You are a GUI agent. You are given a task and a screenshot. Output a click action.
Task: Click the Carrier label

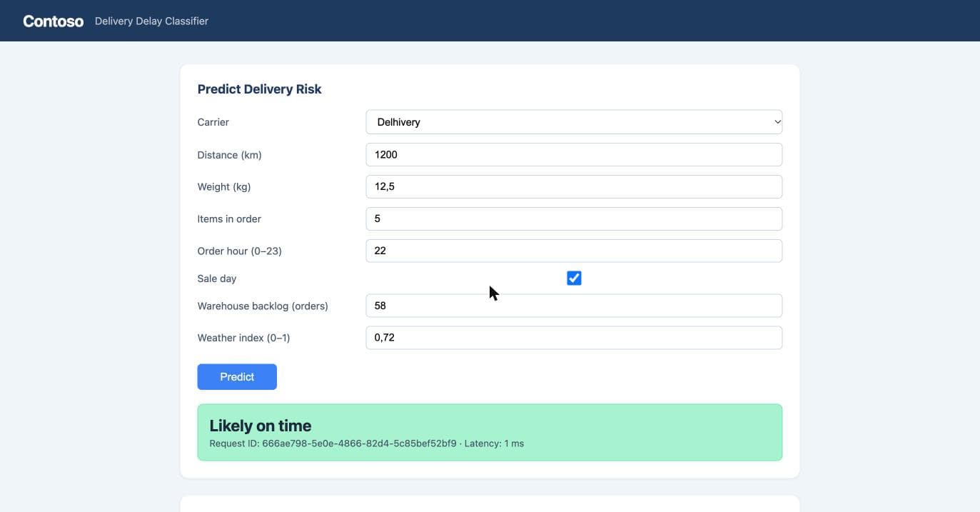(213, 122)
